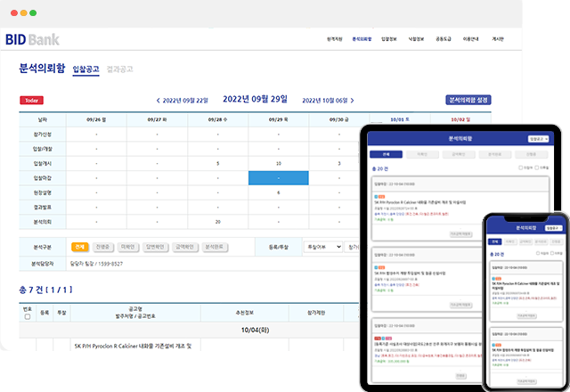
Task: Open the first item in top navigation menu
Action: 335,39
